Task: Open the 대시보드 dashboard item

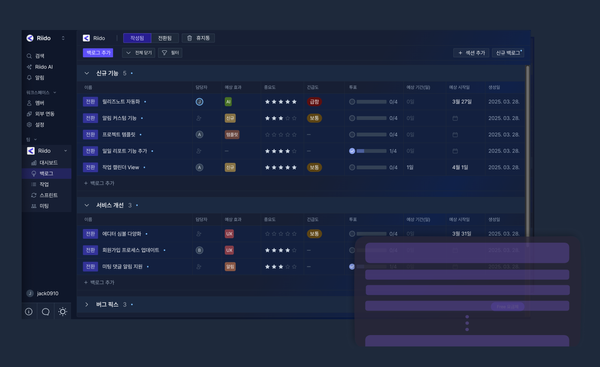Action: (44, 163)
